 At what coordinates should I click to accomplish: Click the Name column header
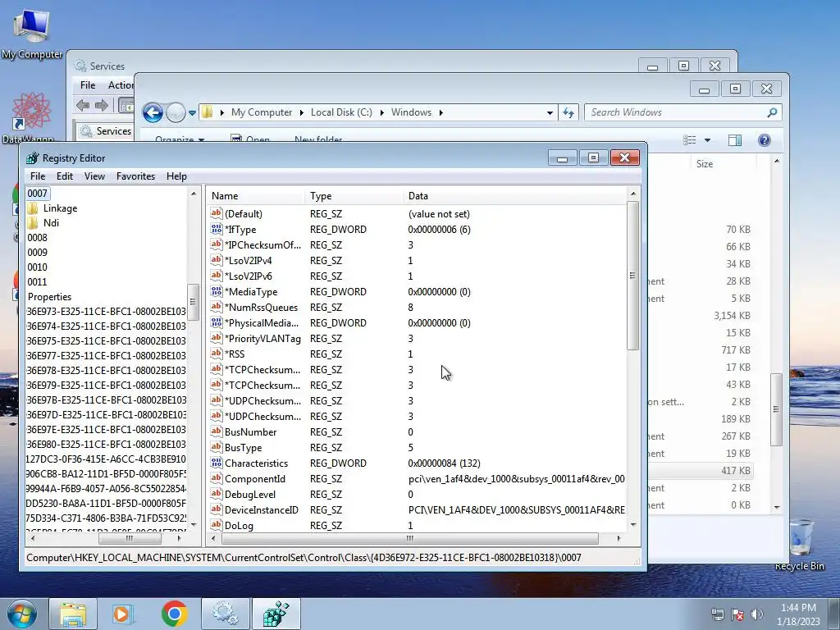256,196
